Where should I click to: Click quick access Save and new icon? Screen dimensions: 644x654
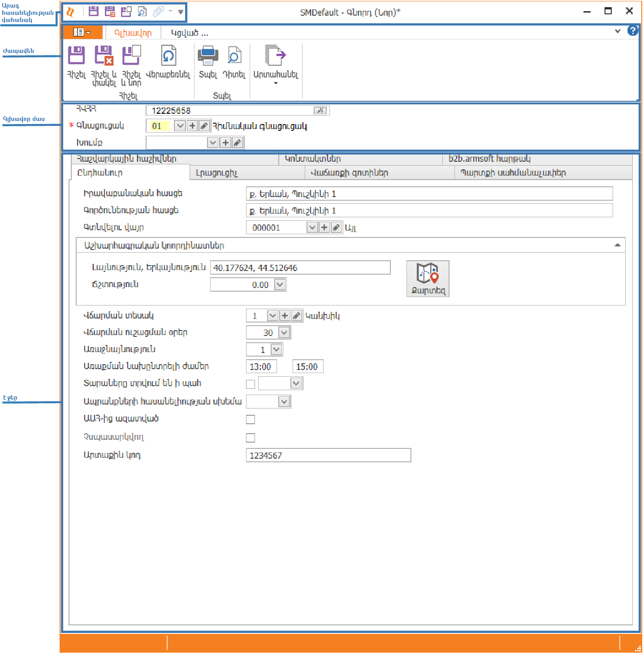pyautogui.click(x=126, y=12)
